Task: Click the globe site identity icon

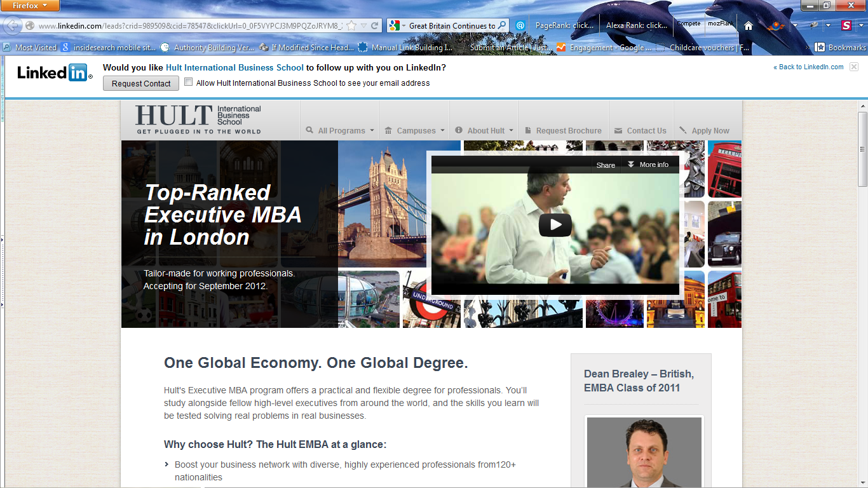Action: 30,26
